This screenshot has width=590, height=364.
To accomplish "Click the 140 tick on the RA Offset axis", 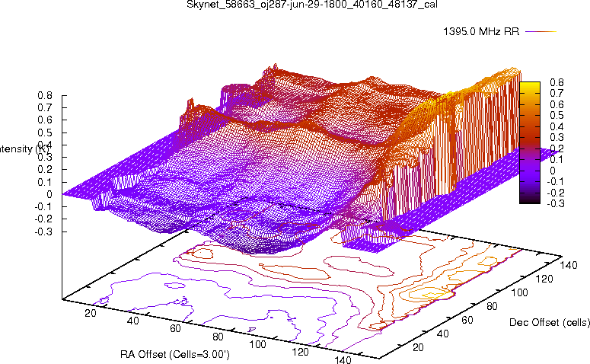I will tap(343, 360).
